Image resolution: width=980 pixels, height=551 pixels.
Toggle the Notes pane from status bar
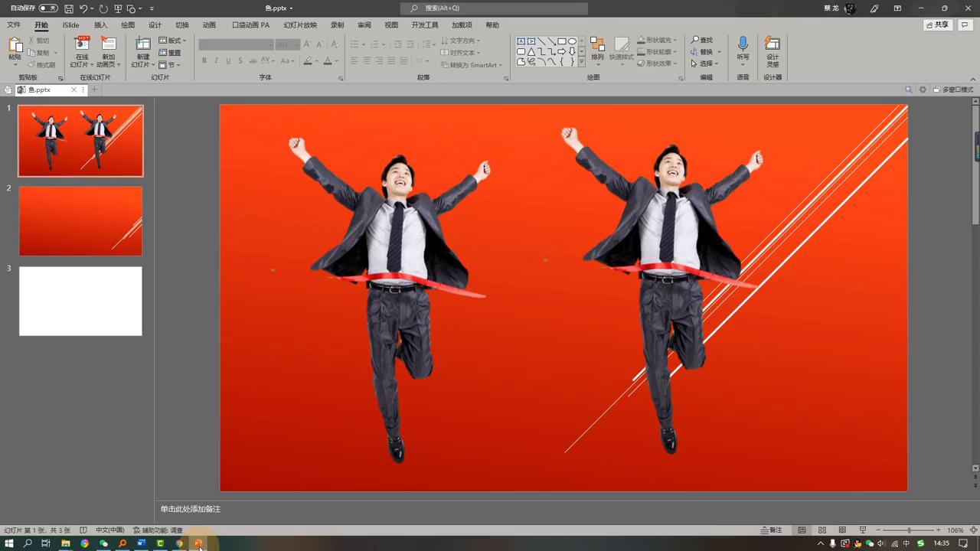pyautogui.click(x=772, y=530)
